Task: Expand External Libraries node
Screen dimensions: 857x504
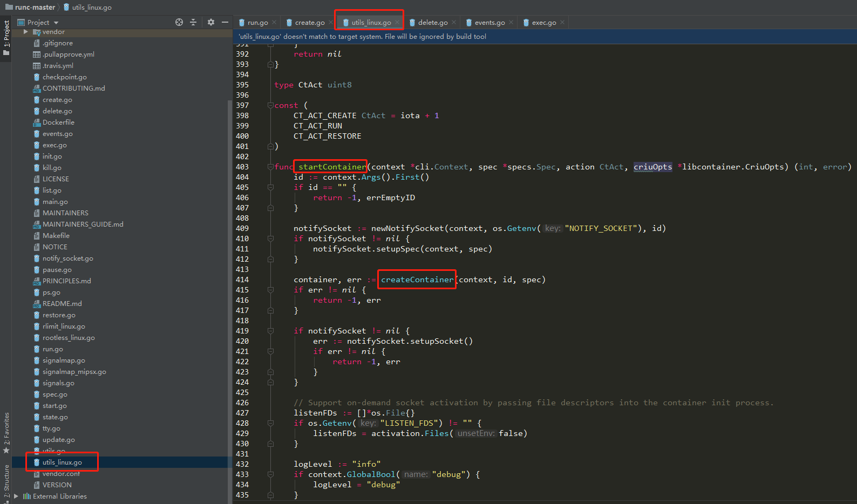Action: click(x=16, y=496)
